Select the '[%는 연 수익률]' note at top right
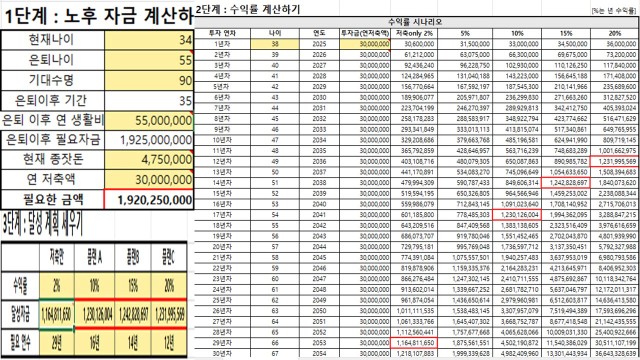The height and width of the screenshot is (360, 640). [613, 11]
